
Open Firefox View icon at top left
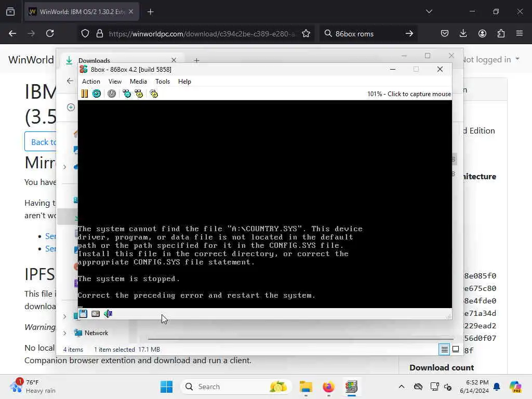point(10,11)
